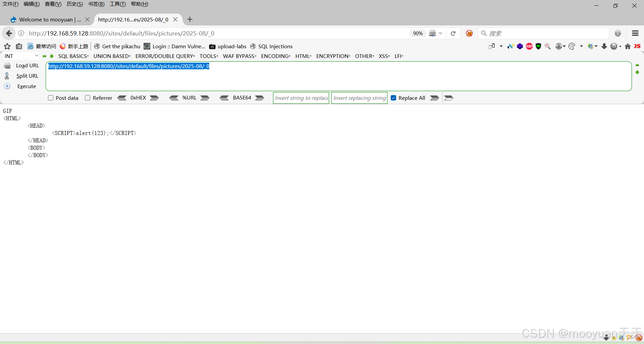The height and width of the screenshot is (344, 644).
Task: Click the Adblock Plus ABP icon
Action: tap(529, 46)
